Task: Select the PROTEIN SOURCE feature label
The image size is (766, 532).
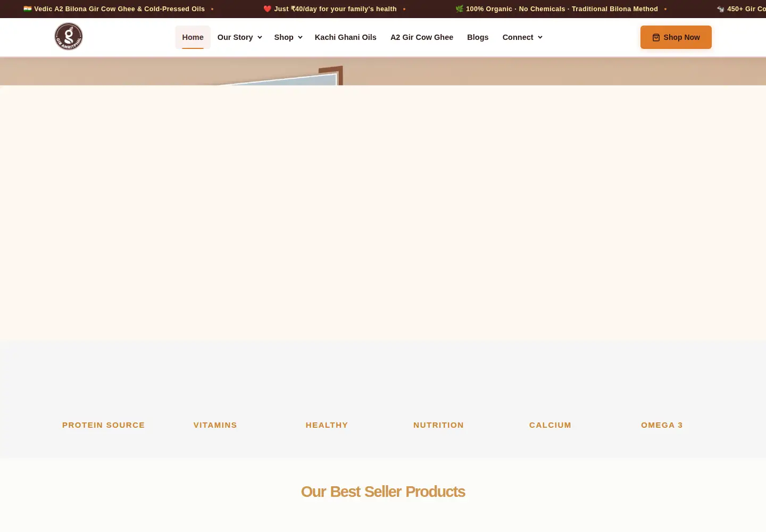Action: point(104,425)
